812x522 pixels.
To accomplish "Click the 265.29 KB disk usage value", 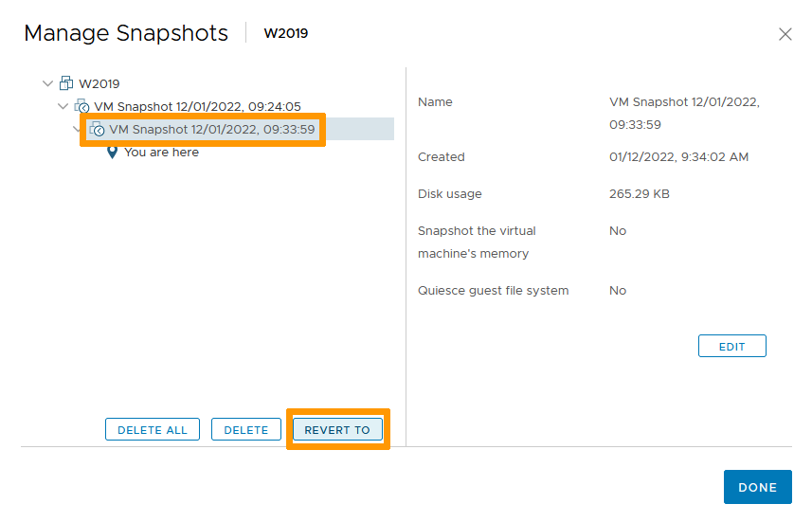I will click(640, 193).
